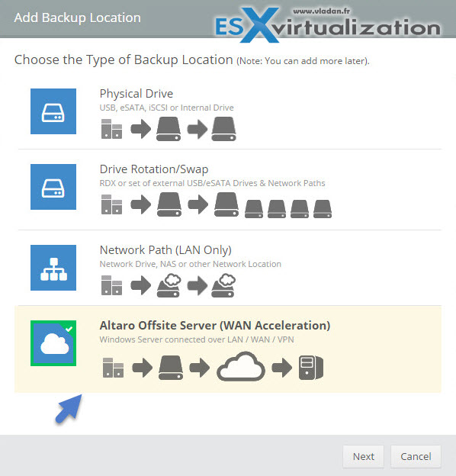Image resolution: width=456 pixels, height=476 pixels.
Task: Click the Network Path (LAN Only) title
Action: (165, 250)
